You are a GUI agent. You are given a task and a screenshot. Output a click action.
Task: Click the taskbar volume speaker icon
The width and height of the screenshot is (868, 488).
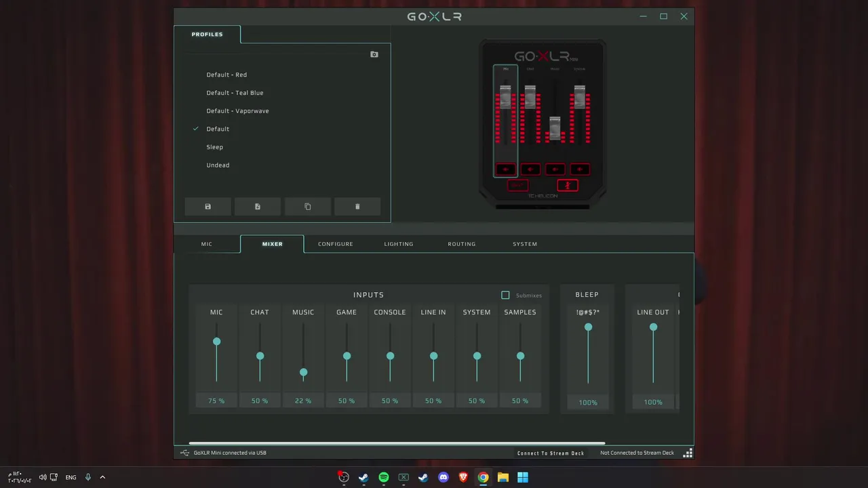(x=43, y=477)
